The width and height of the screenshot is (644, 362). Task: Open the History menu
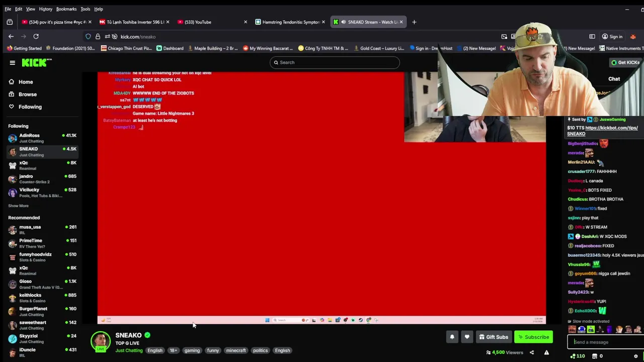45,9
